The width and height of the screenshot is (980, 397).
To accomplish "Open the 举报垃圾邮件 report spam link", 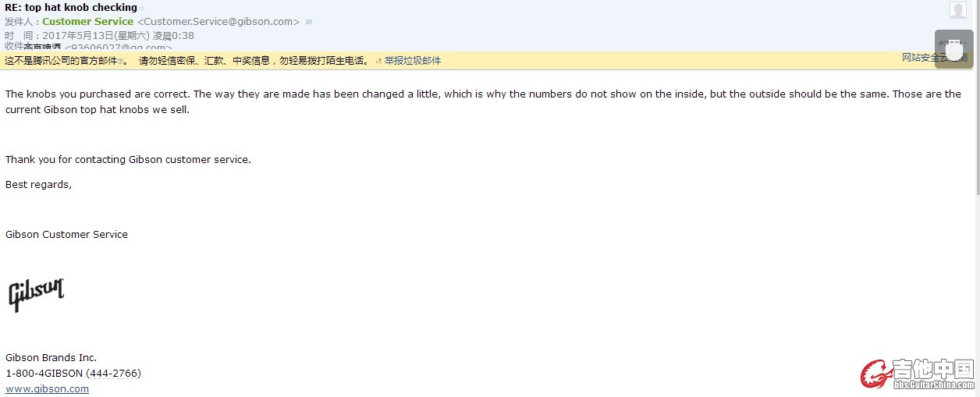I will (x=413, y=60).
